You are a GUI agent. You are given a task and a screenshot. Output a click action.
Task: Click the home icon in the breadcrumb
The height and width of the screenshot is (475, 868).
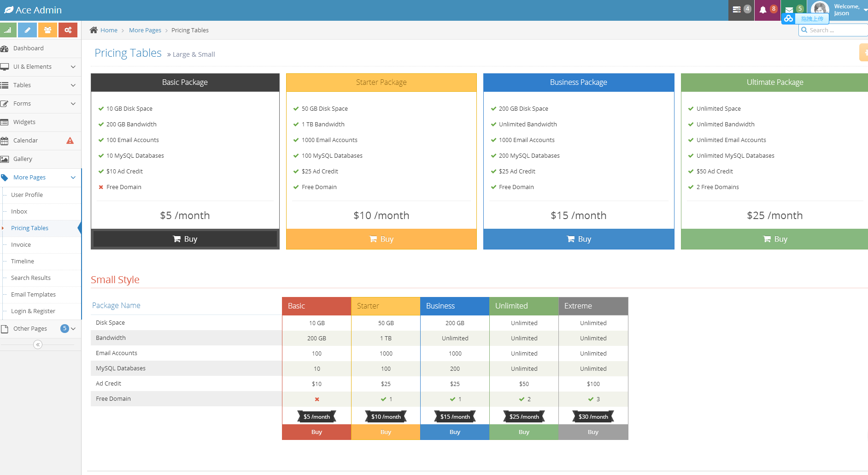[94, 30]
